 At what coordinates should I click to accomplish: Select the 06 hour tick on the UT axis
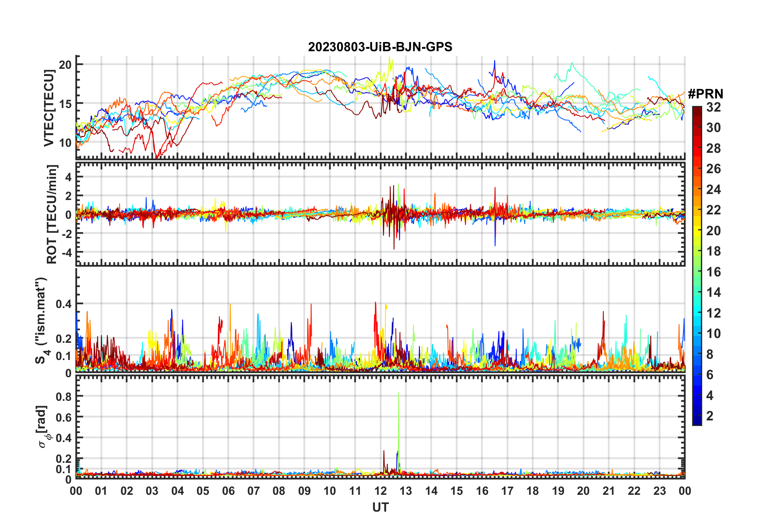tap(228, 491)
